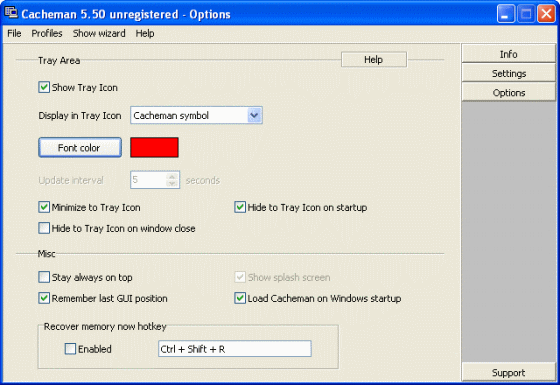Click the Font color button
The height and width of the screenshot is (385, 560).
[x=80, y=148]
